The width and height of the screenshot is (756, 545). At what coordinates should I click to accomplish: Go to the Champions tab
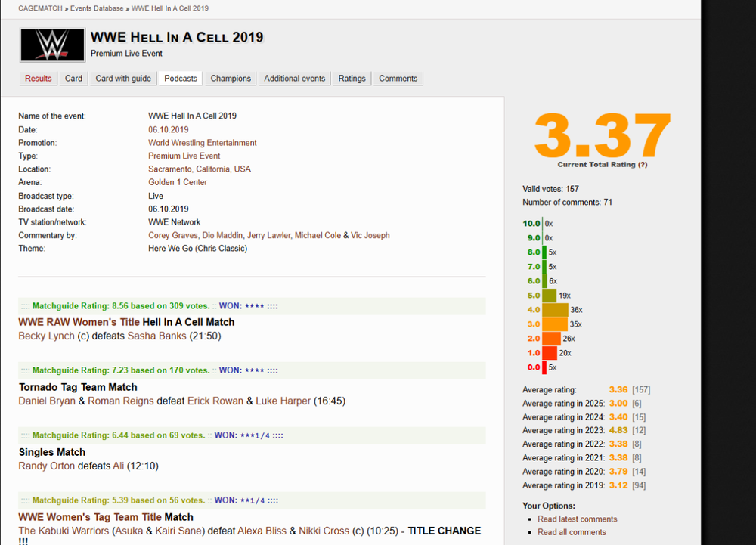tap(231, 79)
